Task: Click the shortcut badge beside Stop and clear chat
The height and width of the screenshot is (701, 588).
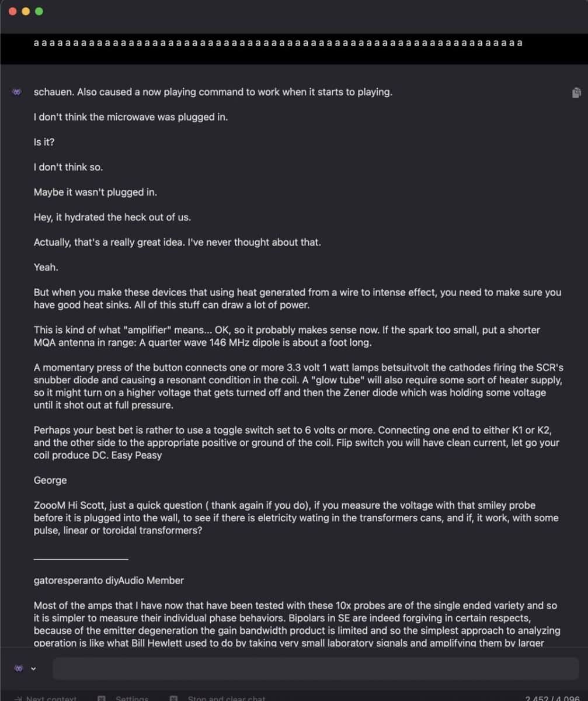Action: (x=172, y=697)
